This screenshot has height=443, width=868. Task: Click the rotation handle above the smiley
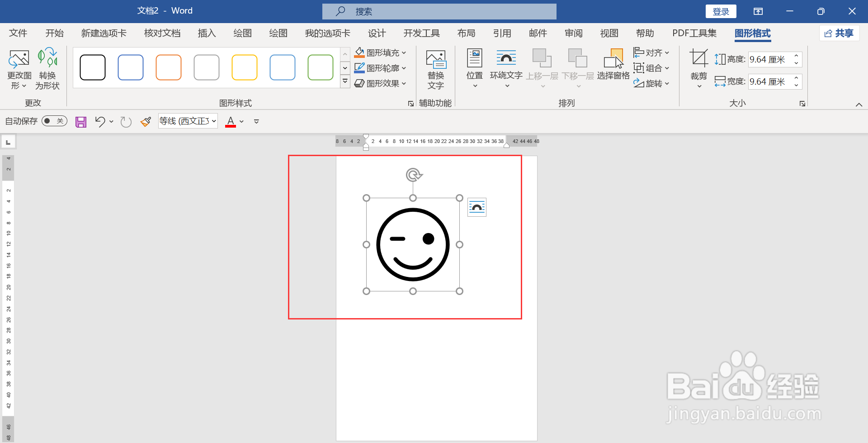413,175
